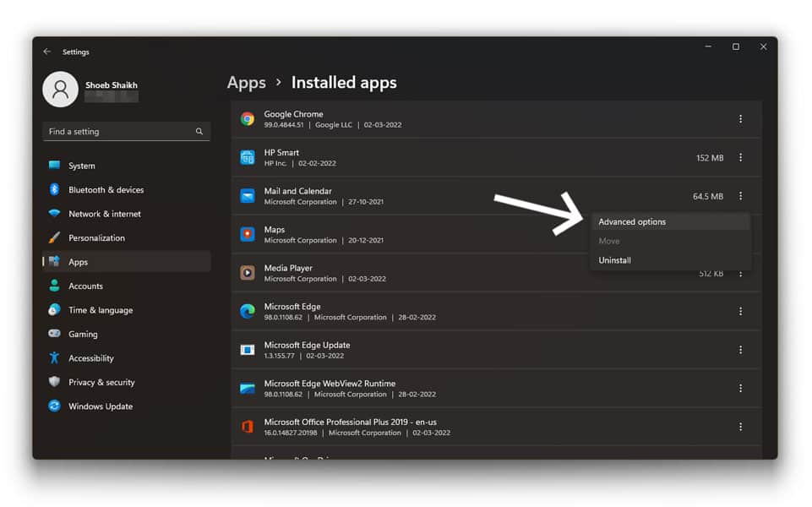
Task: Click the Installed apps page heading
Action: (x=344, y=83)
